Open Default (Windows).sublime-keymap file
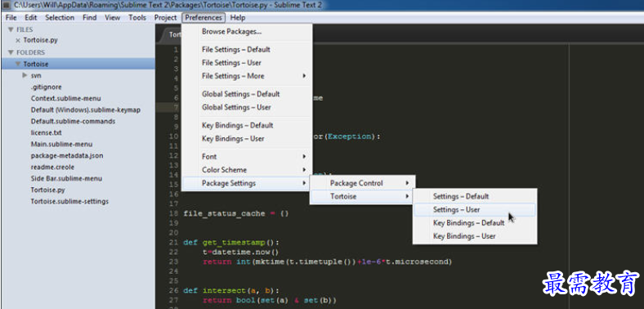The image size is (644, 309). pyautogui.click(x=86, y=110)
